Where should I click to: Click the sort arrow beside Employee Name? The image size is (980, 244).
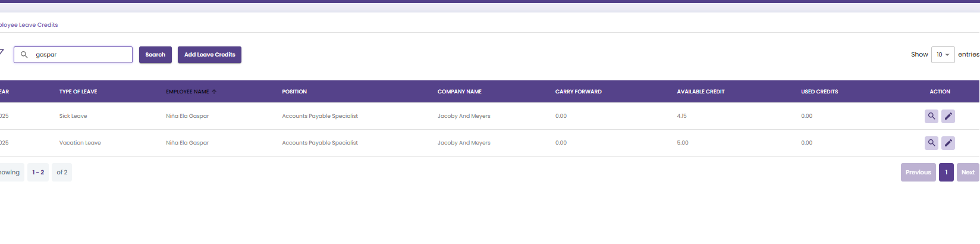coord(214,92)
